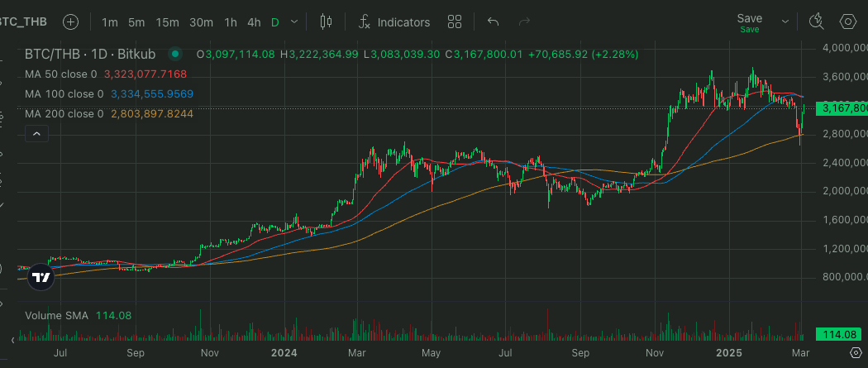Image resolution: width=868 pixels, height=368 pixels.
Task: Expand the timeframe dropdown chevron
Action: tap(294, 22)
